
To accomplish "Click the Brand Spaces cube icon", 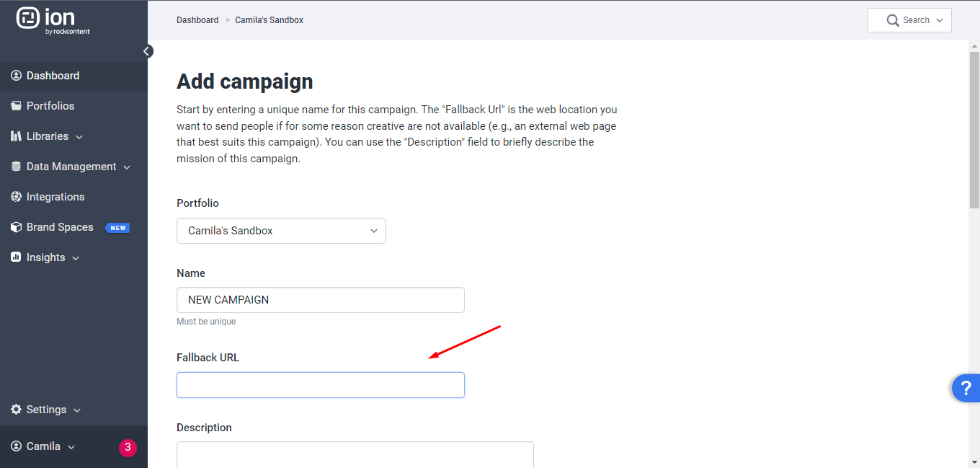I will (x=16, y=227).
